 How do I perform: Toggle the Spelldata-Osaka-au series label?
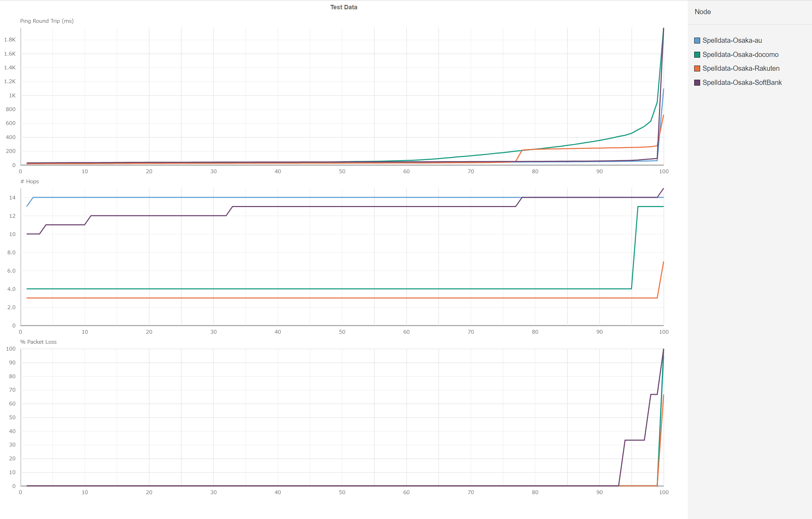[732, 41]
